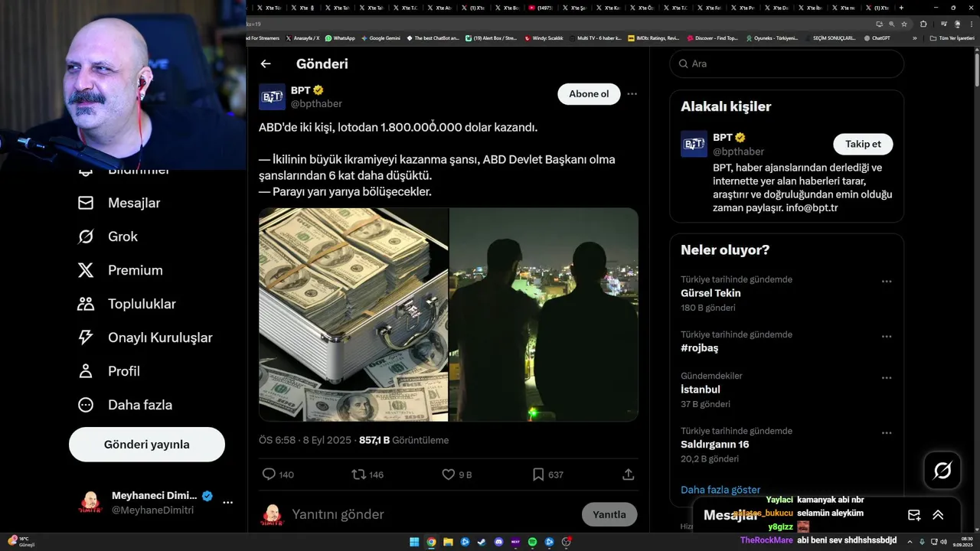The width and height of the screenshot is (980, 551).
Task: Click Gönderi yayınla button
Action: (147, 445)
